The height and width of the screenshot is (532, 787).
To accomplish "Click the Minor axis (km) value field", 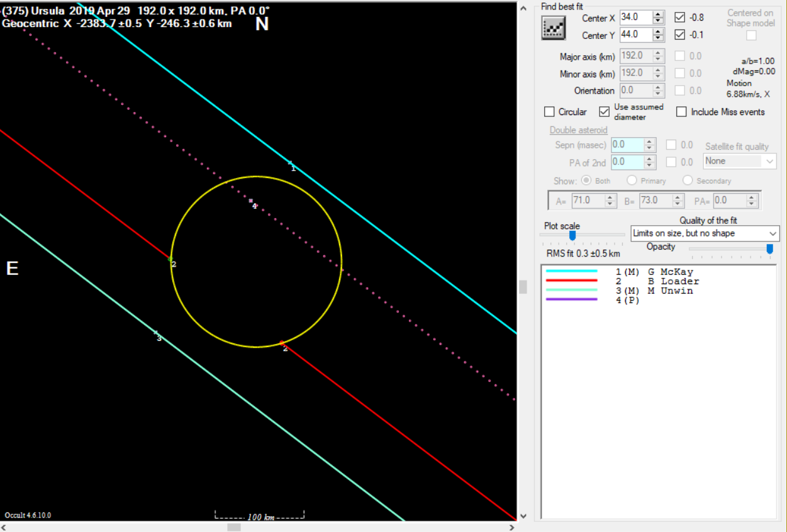I will [636, 73].
